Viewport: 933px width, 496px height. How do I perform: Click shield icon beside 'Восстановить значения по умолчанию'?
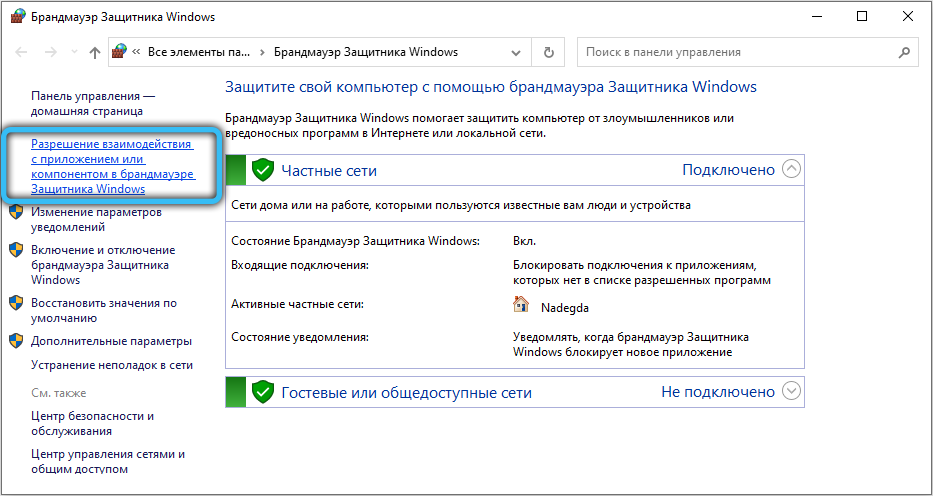[16, 303]
